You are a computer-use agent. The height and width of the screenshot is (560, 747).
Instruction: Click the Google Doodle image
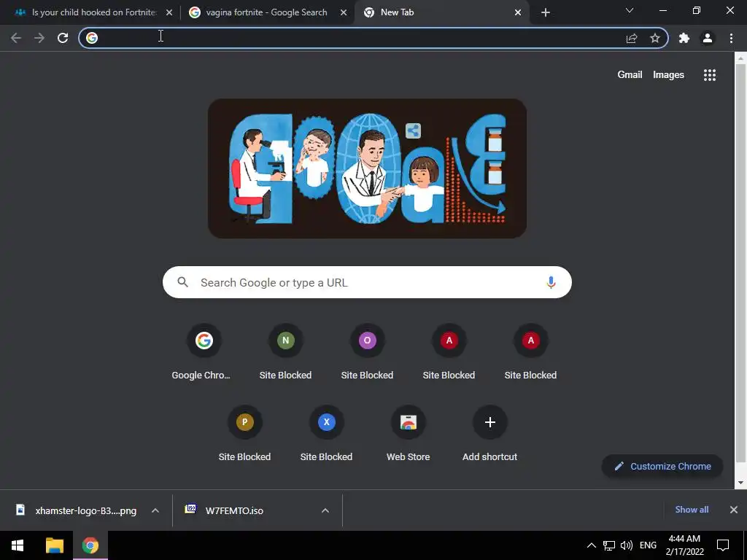click(x=368, y=168)
